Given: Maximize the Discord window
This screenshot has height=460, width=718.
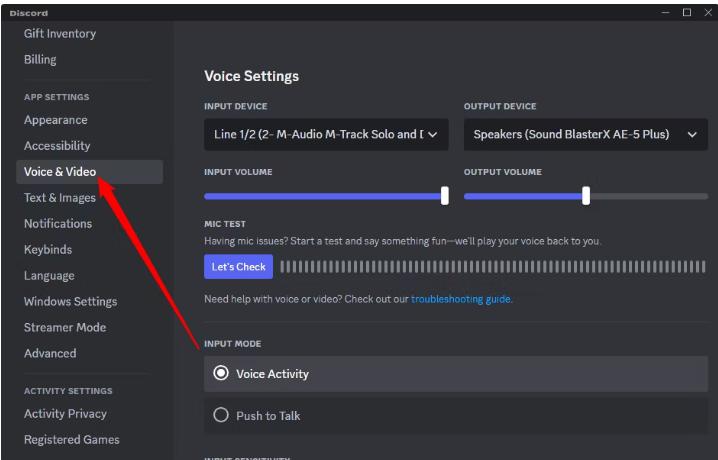Looking at the screenshot, I should tap(687, 12).
